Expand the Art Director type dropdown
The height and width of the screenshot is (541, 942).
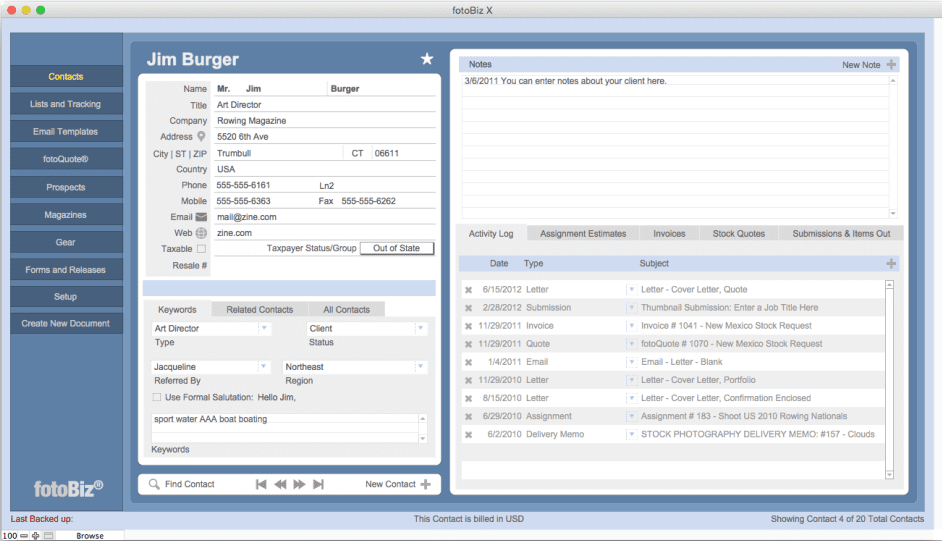[x=264, y=328]
